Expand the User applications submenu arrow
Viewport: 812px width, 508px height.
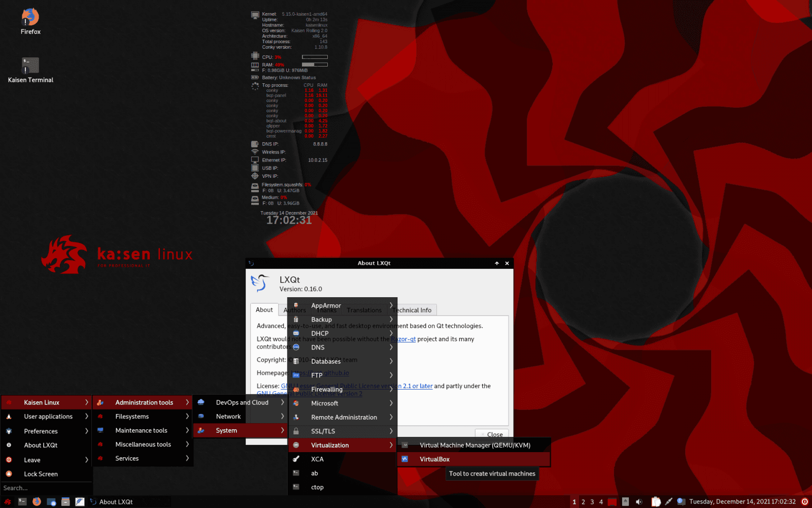tap(86, 416)
